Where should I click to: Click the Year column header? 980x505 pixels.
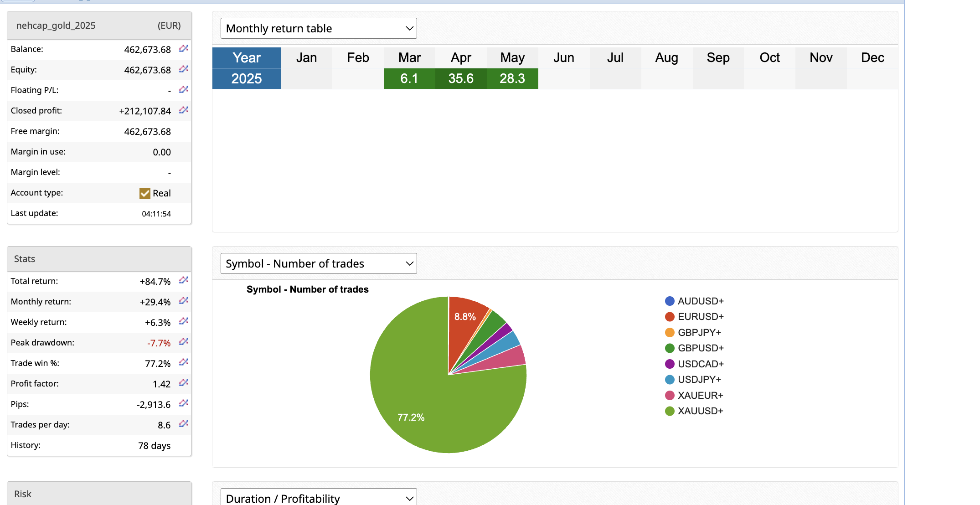pyautogui.click(x=247, y=58)
